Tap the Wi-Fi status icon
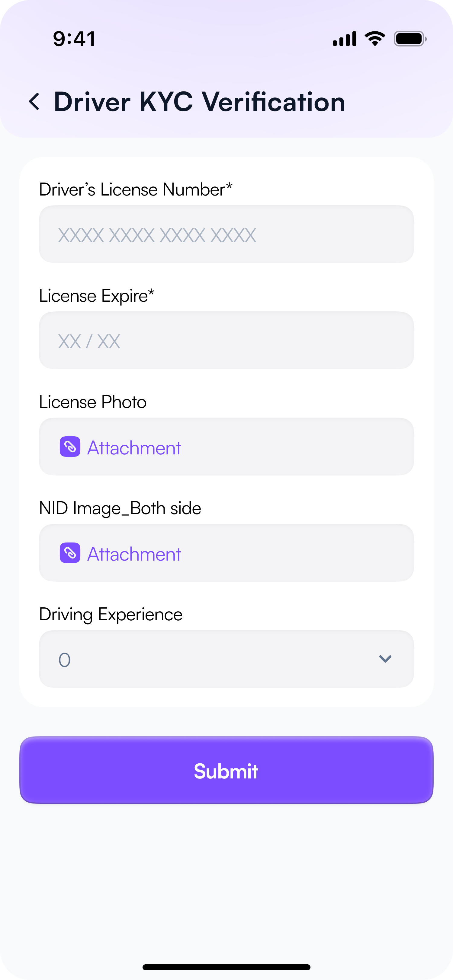Viewport: 453px width, 980px height. click(x=374, y=39)
